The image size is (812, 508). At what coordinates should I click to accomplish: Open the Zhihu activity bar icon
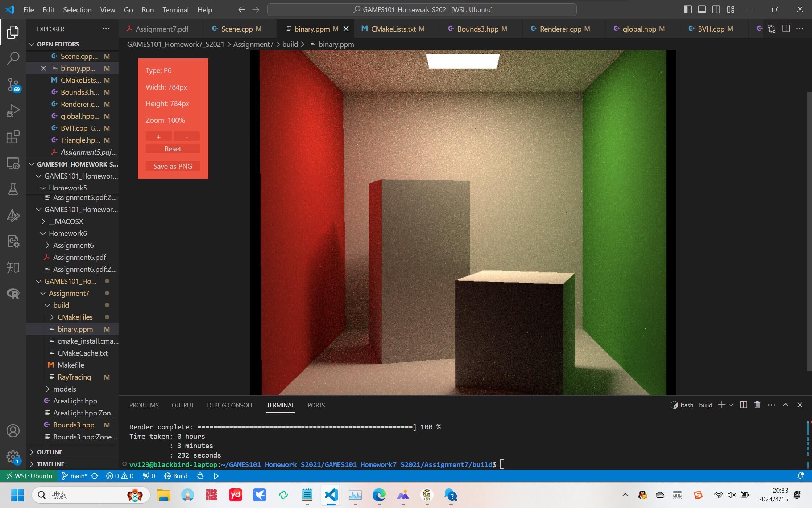click(13, 267)
